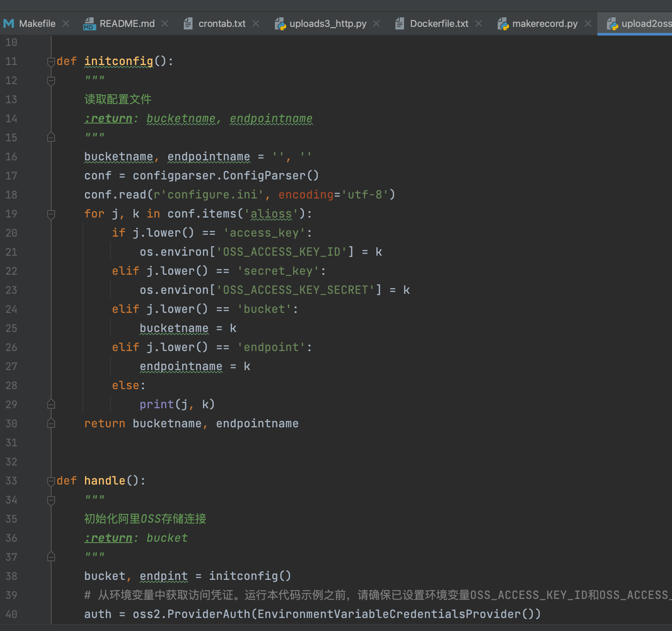Click the 'secret_key' string literal
This screenshot has height=631, width=672.
coord(278,271)
